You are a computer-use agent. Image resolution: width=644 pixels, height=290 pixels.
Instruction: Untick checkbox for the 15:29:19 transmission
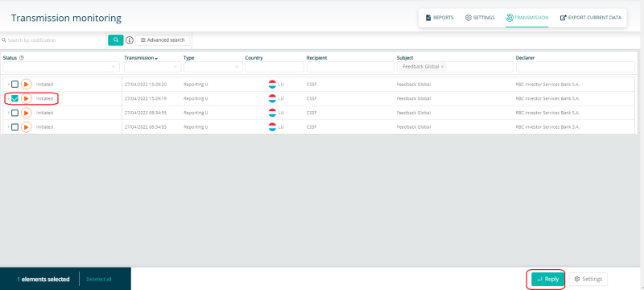14,98
